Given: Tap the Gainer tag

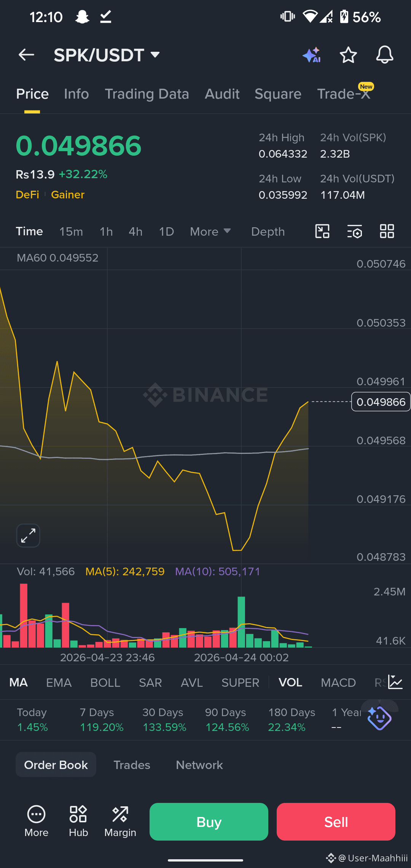Looking at the screenshot, I should 68,195.
